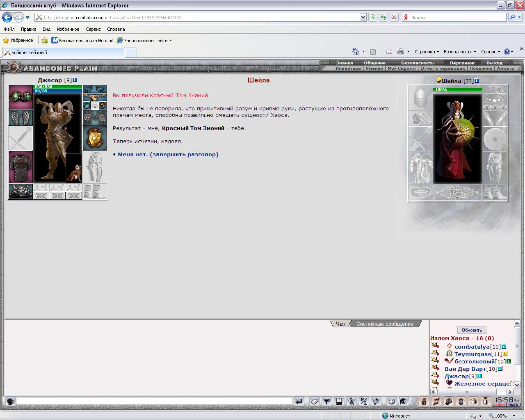525x420 pixels.
Task: Click the player list vertical scrollbar down arrow
Action: click(x=517, y=385)
